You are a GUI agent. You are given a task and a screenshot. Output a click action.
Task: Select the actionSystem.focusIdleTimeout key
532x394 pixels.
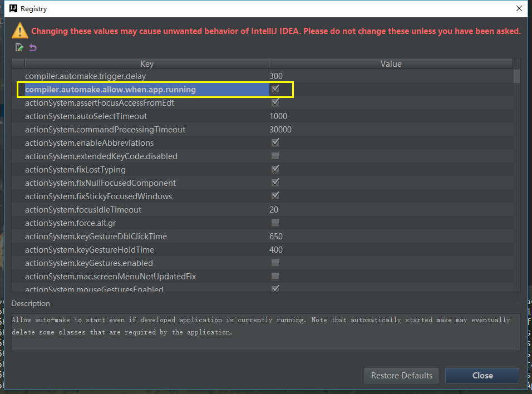click(83, 210)
